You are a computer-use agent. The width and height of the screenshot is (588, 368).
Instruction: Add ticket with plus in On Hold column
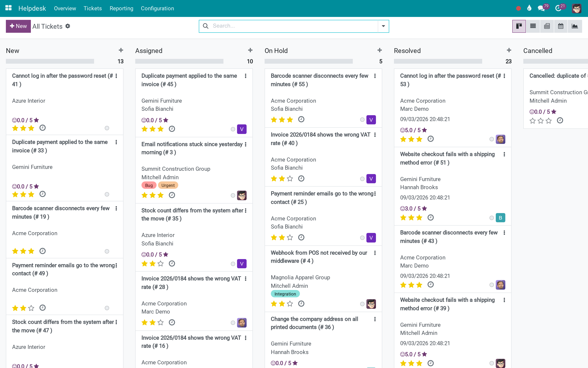tap(379, 50)
